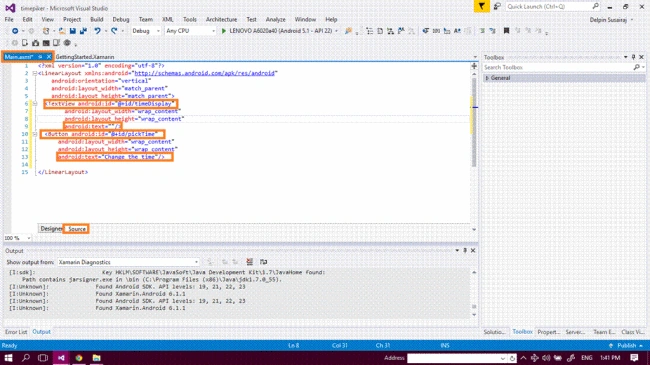Viewport: 650px width, 365px height.
Task: Collapse the TextView element at line 6
Action: click(35, 104)
